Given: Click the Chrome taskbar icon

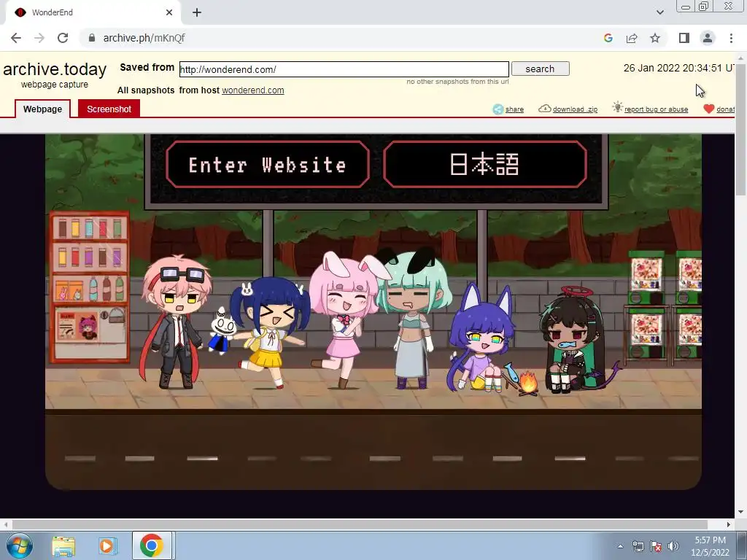Looking at the screenshot, I should tap(152, 545).
